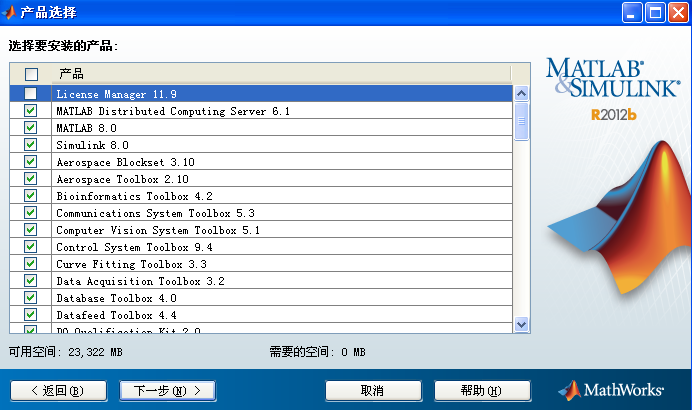Toggle the select-all products header checkbox
The image size is (692, 410).
pyautogui.click(x=31, y=74)
